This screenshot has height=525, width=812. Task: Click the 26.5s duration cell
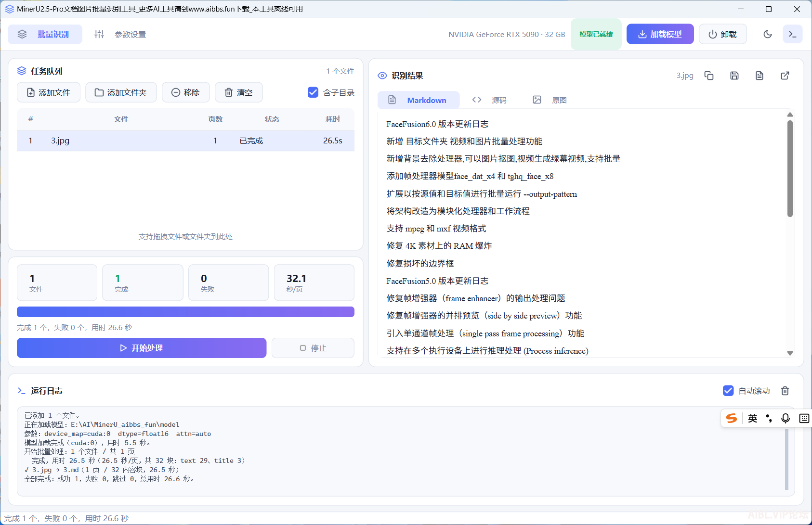coord(333,141)
